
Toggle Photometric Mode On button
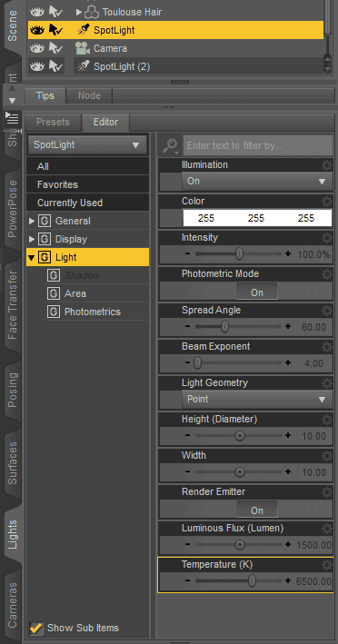257,292
